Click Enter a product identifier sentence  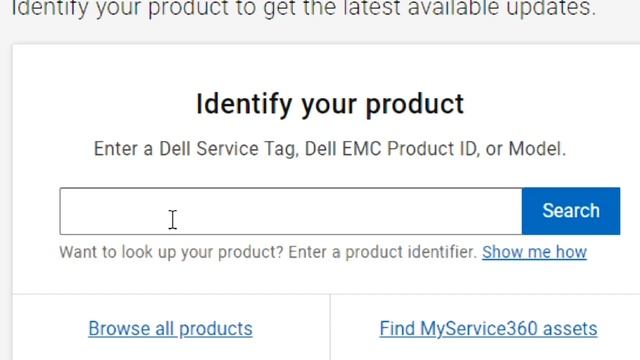pos(382,252)
